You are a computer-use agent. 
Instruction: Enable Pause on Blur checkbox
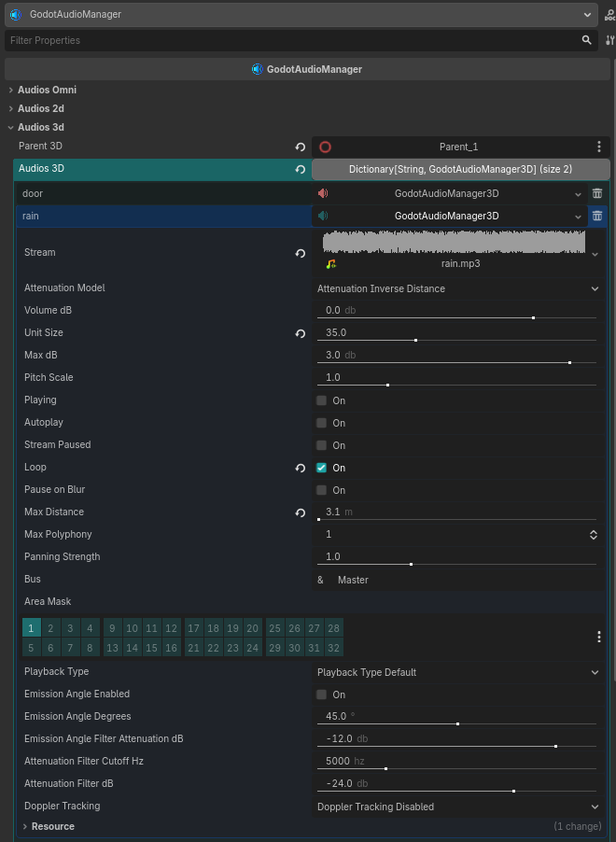tap(321, 490)
